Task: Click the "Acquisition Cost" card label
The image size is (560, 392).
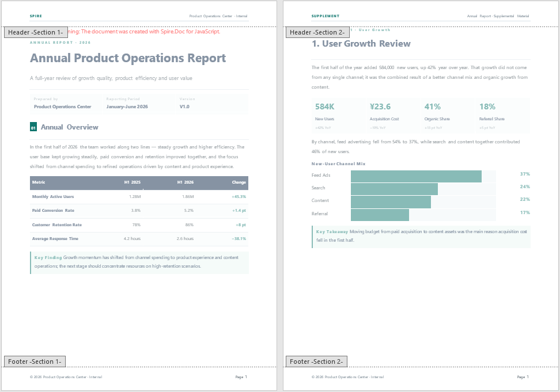Action: [x=384, y=119]
